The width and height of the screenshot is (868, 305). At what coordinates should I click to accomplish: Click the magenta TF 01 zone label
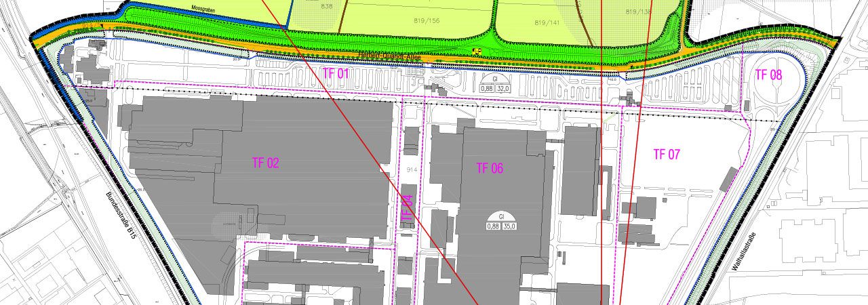(x=335, y=73)
